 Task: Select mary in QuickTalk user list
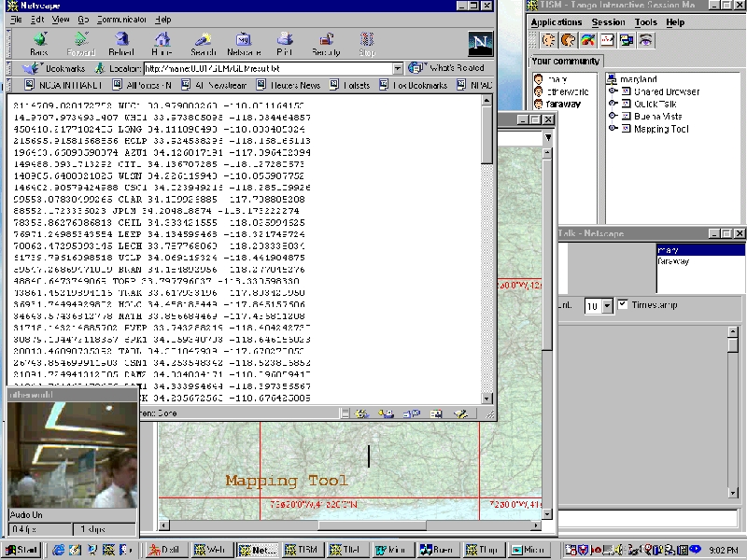pos(700,249)
